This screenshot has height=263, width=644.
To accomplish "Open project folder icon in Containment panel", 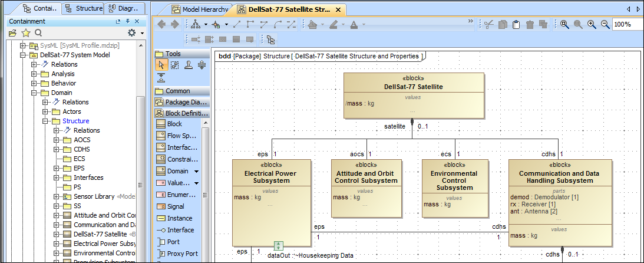I will (12, 33).
